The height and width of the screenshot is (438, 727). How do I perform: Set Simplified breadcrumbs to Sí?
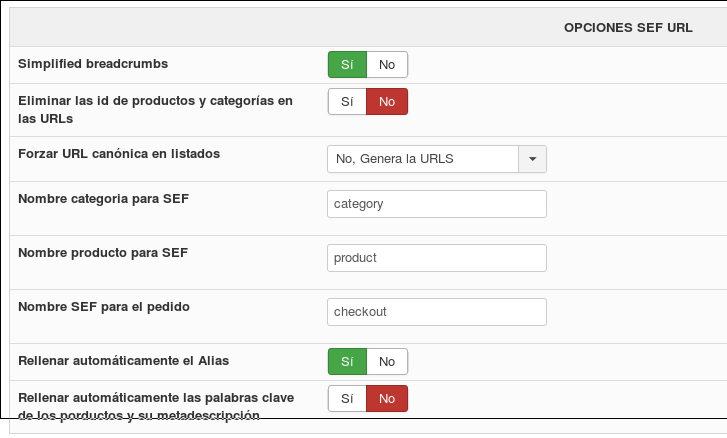348,65
